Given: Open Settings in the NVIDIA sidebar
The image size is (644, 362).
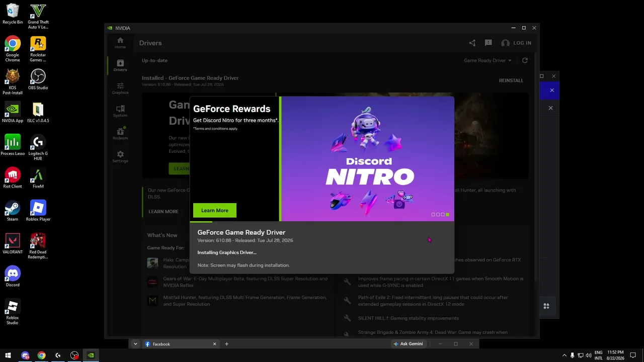Looking at the screenshot, I should point(120,157).
